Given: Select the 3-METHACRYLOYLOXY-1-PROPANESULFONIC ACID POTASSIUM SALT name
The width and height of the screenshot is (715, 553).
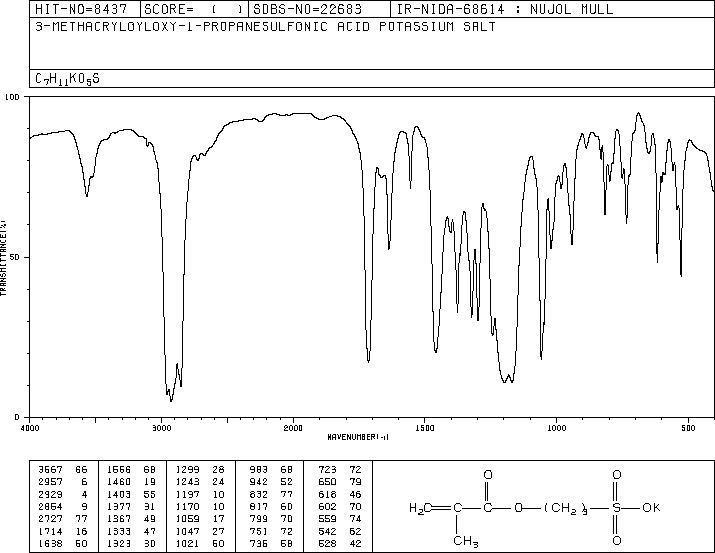Looking at the screenshot, I should (265, 26).
